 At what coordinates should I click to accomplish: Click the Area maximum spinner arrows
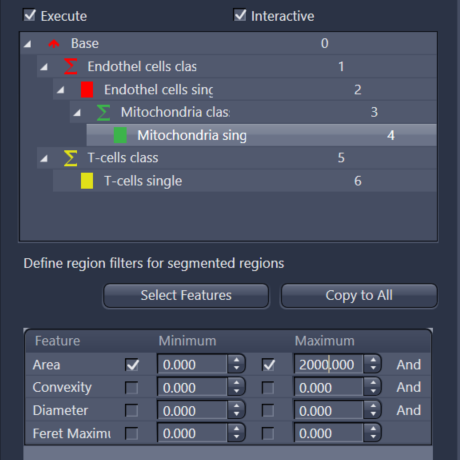click(x=373, y=364)
